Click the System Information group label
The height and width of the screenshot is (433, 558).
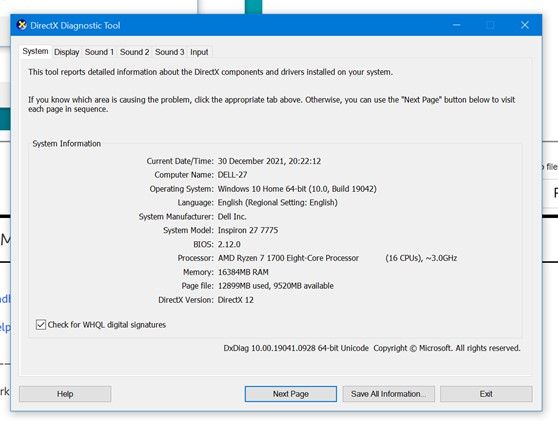tap(67, 143)
